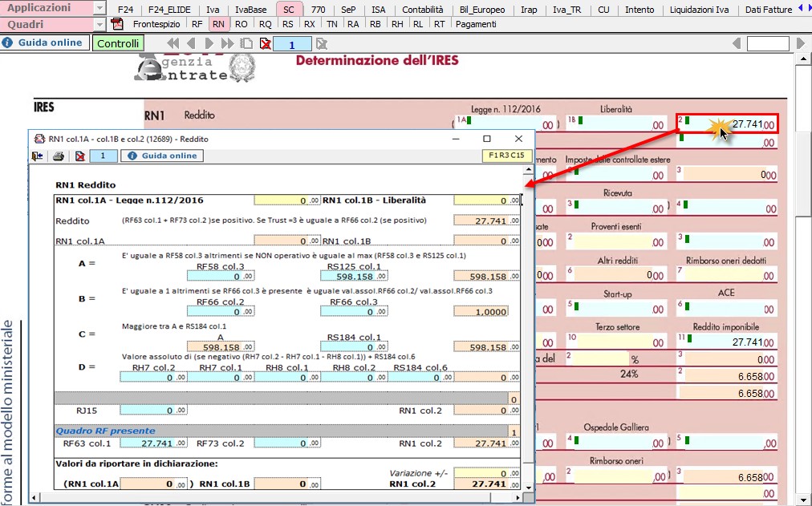Click the left grey arrow beside the search box
The width and height of the screenshot is (812, 506).
737,43
